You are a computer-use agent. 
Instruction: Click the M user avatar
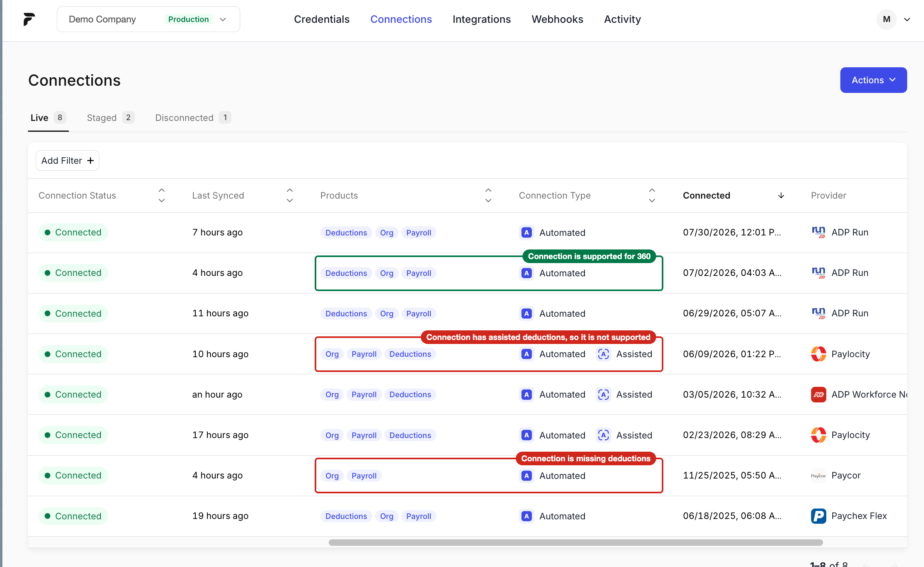(886, 19)
